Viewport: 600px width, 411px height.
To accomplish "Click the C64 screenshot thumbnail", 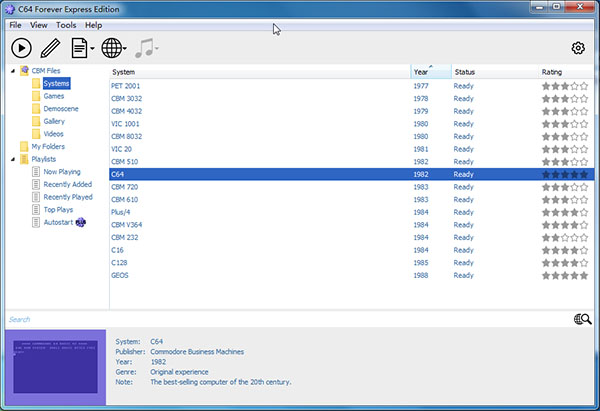I will tap(55, 367).
